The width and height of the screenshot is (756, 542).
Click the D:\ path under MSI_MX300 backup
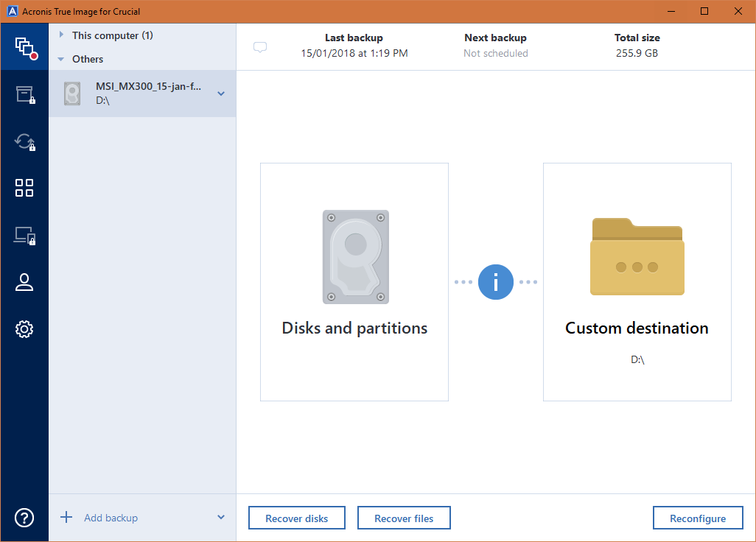tap(102, 100)
